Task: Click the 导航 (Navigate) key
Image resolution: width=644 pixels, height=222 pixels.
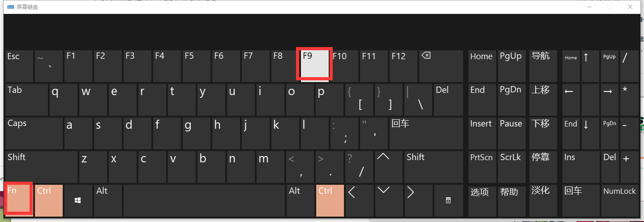Action: tap(541, 66)
